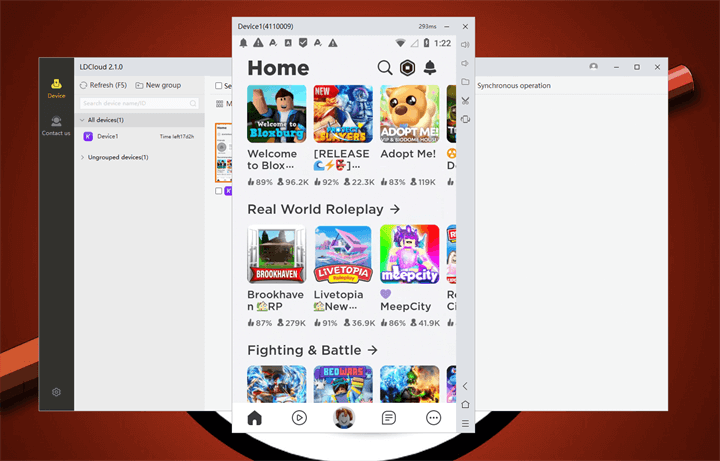Click notification bell in Android status bar

[x=243, y=43]
